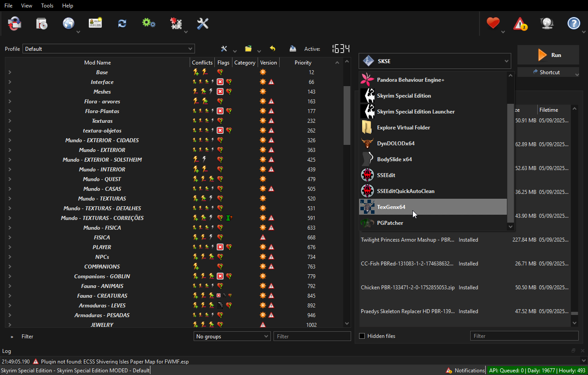Viewport: 588px width, 375px height.
Task: Open Settings wrench-and-screwdriver icon
Action: coord(202,23)
